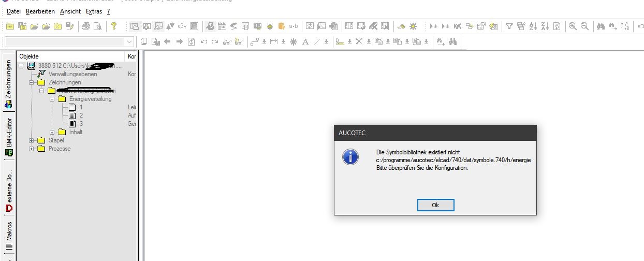Switch to the Zeichnungen side tab

[x=8, y=84]
